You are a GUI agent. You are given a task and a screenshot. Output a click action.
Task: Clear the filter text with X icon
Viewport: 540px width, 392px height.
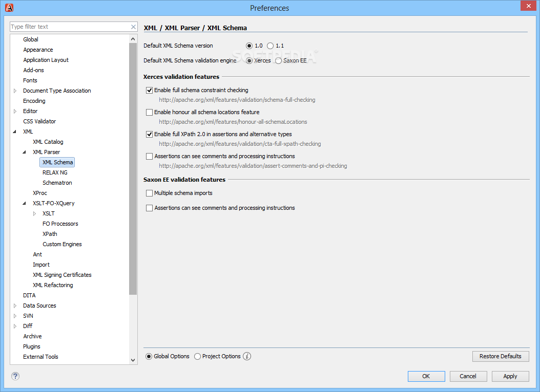point(133,27)
